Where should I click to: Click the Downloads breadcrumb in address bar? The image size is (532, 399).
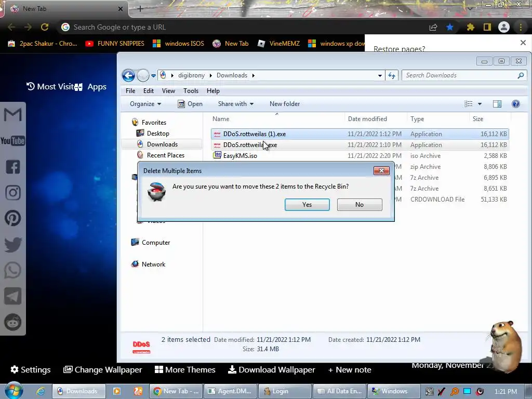click(232, 75)
